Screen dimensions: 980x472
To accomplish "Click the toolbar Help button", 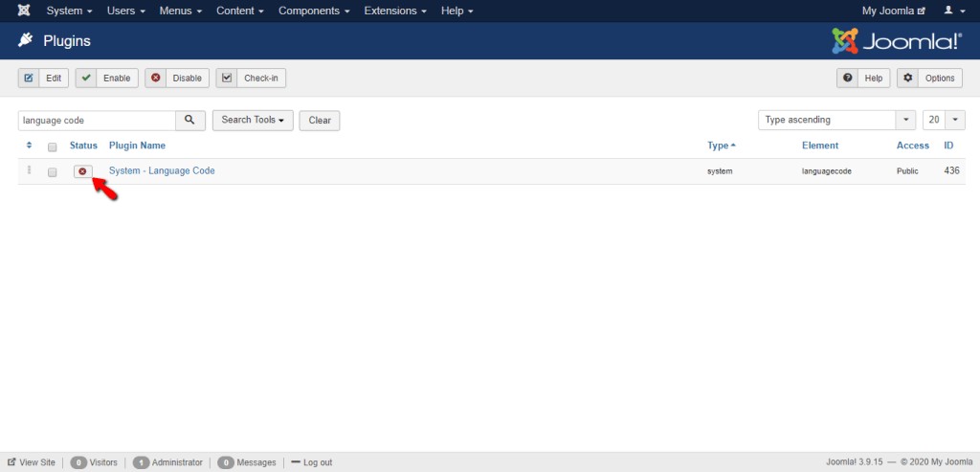I will point(863,79).
